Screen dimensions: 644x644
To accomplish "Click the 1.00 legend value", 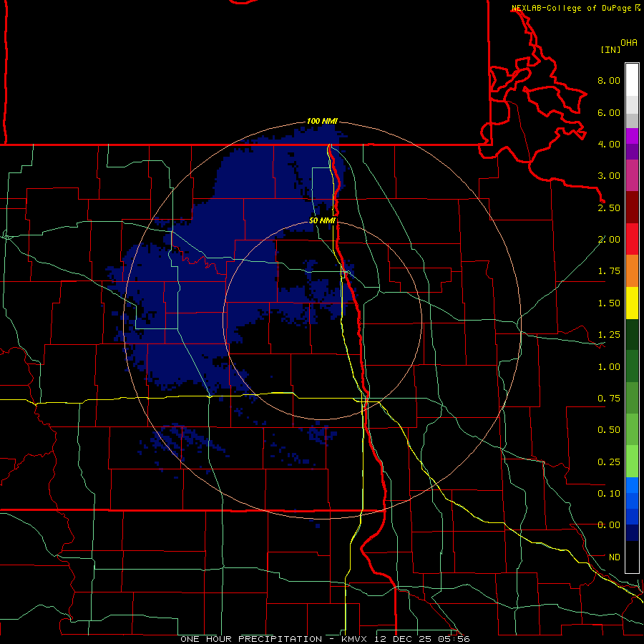I will click(609, 367).
